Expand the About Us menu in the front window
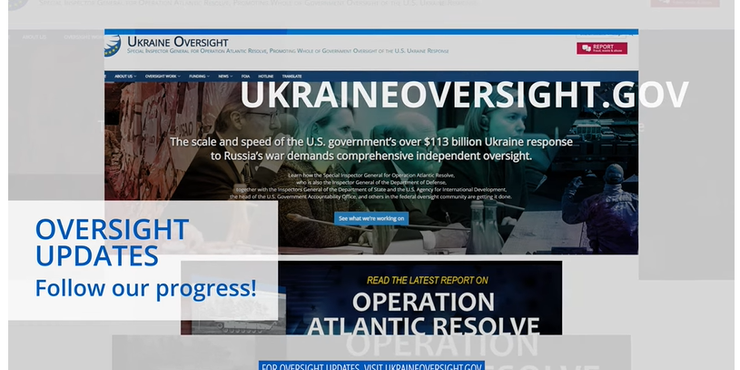 click(x=126, y=76)
